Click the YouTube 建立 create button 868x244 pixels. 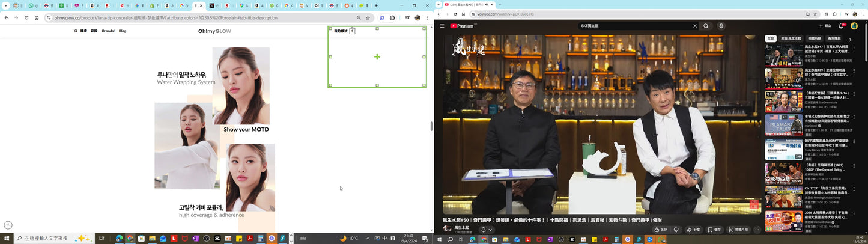click(825, 26)
